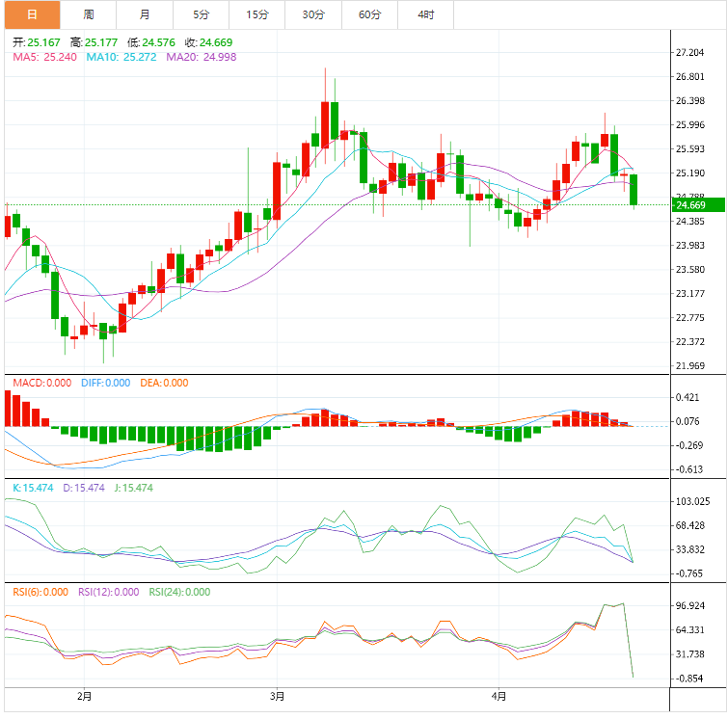Screen dimensions: 728x719
Task: Open the 月 monthly timeframe tab
Action: pyautogui.click(x=145, y=14)
